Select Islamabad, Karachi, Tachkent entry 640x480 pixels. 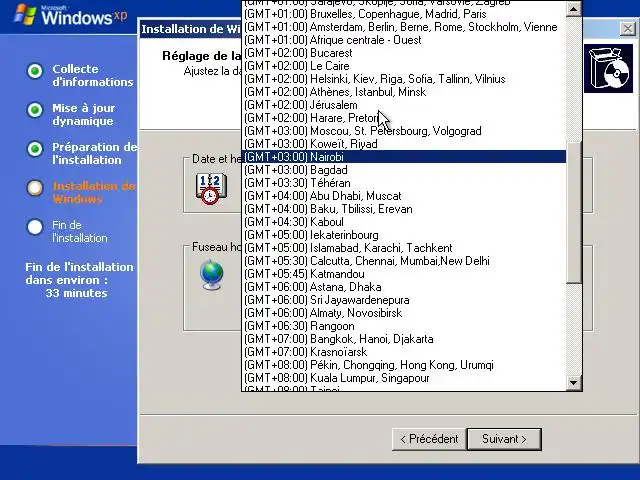[404, 248]
